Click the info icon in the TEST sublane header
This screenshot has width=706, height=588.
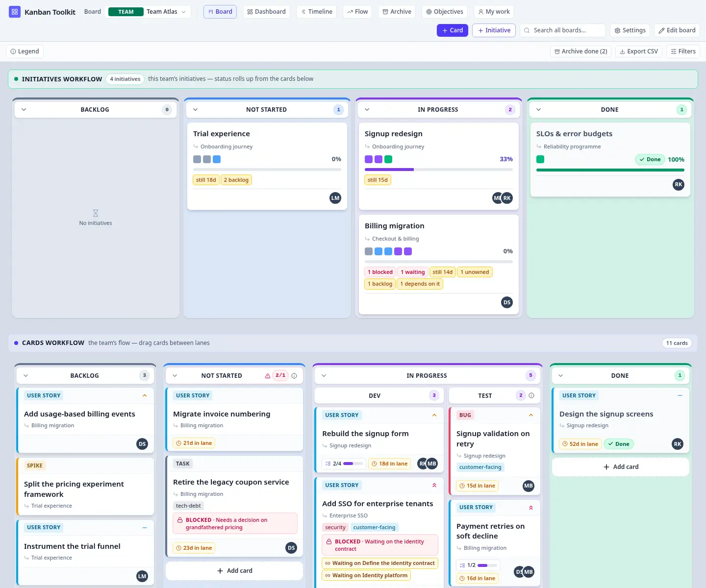(x=531, y=395)
